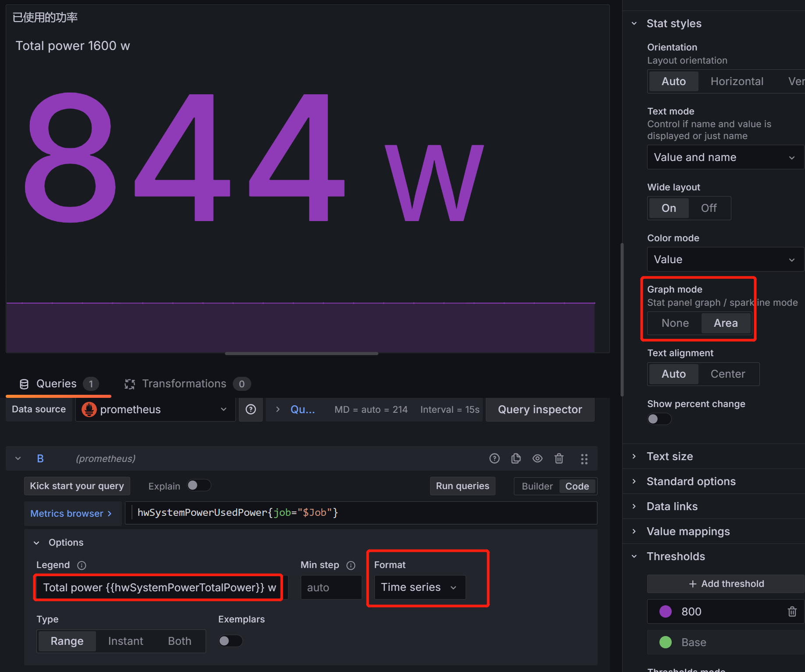Open purple 800 threshold color swatch
805x672 pixels.
[666, 611]
